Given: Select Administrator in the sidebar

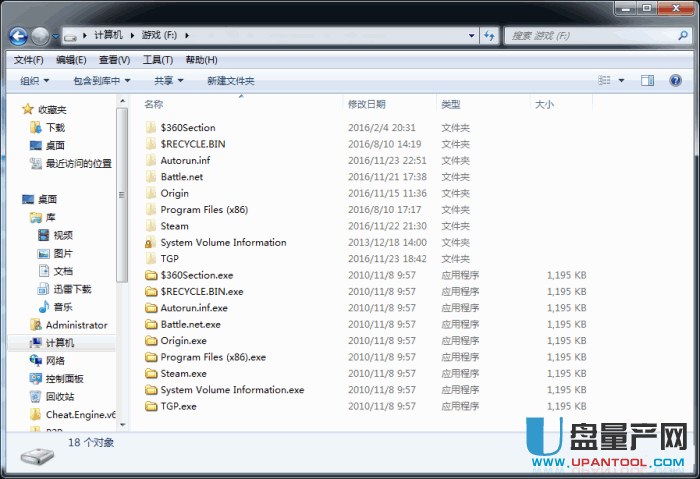Looking at the screenshot, I should [69, 325].
